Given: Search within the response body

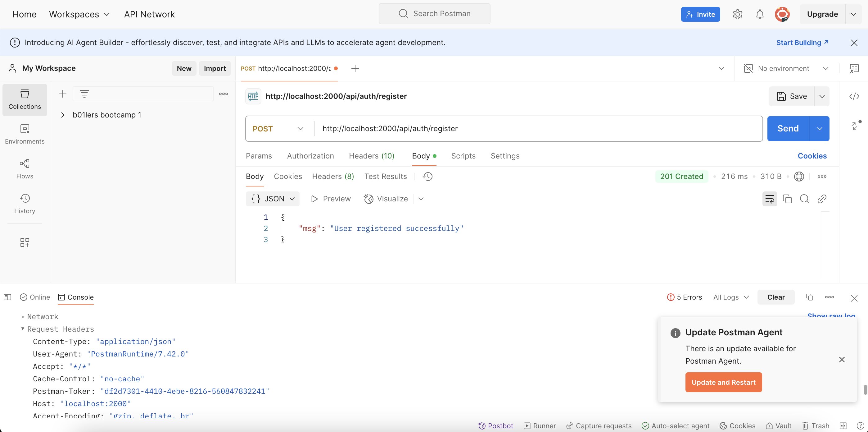Looking at the screenshot, I should point(804,199).
